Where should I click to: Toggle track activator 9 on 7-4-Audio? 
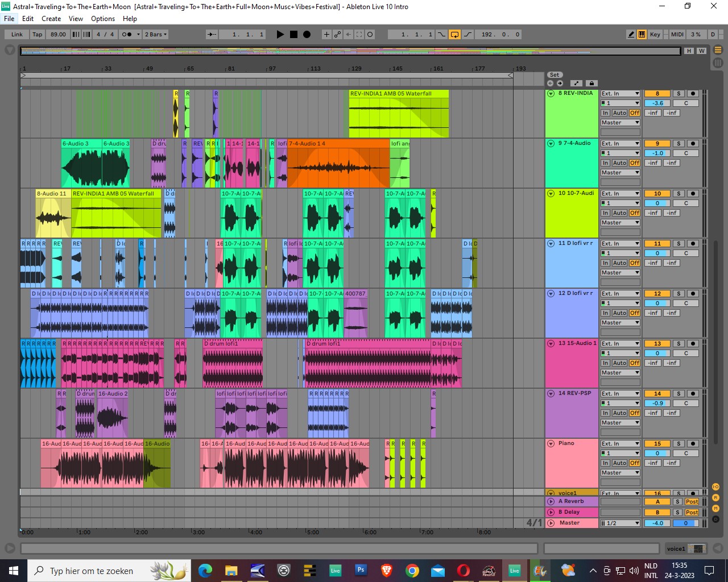tap(657, 144)
